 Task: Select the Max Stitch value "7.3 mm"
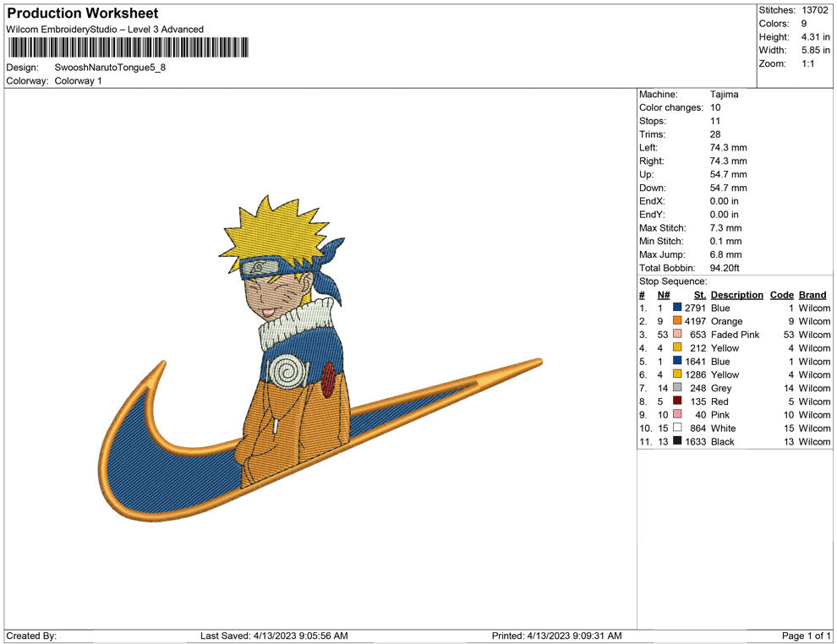pyautogui.click(x=725, y=228)
